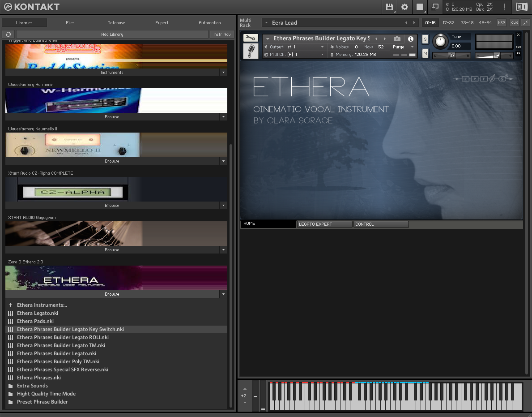Open the instrument name dropdown arrow
Image resolution: width=532 pixels, height=417 pixels.
pos(268,39)
